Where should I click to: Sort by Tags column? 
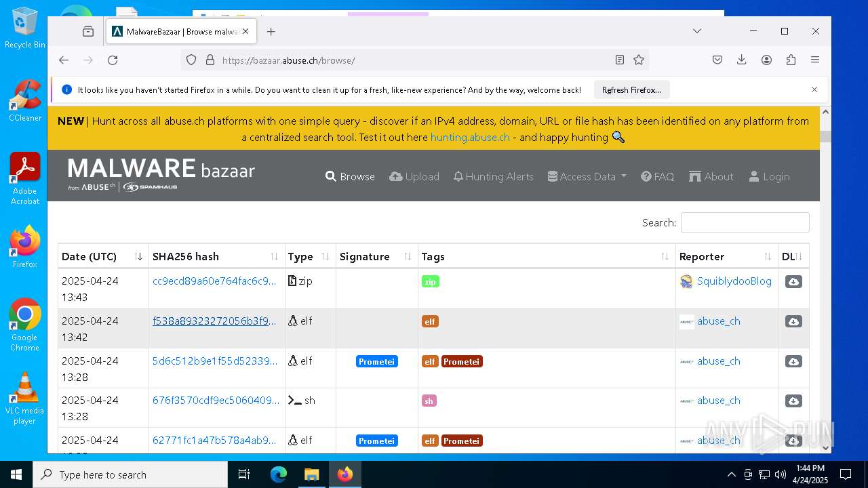pos(547,256)
